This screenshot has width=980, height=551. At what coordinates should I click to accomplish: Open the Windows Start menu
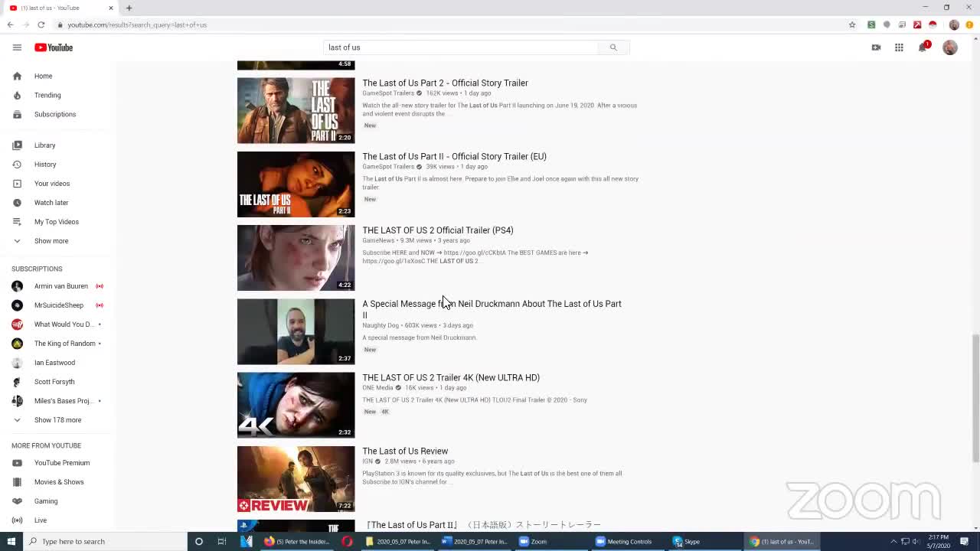(x=11, y=541)
